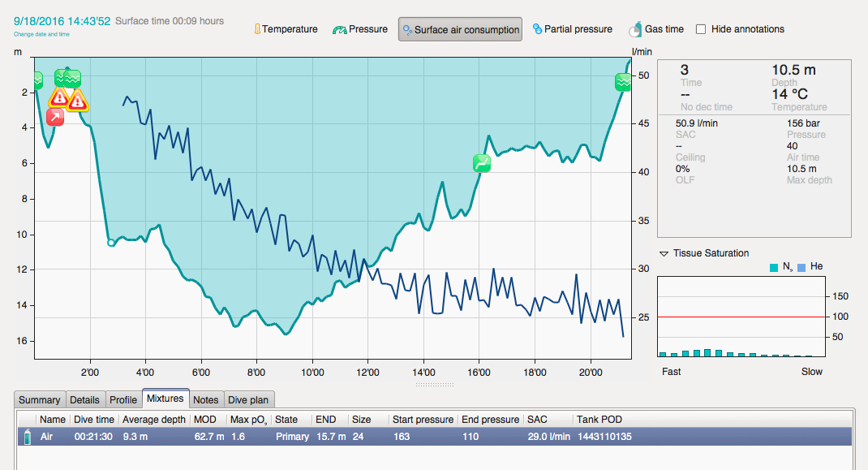Click the Tank POD column header

599,420
